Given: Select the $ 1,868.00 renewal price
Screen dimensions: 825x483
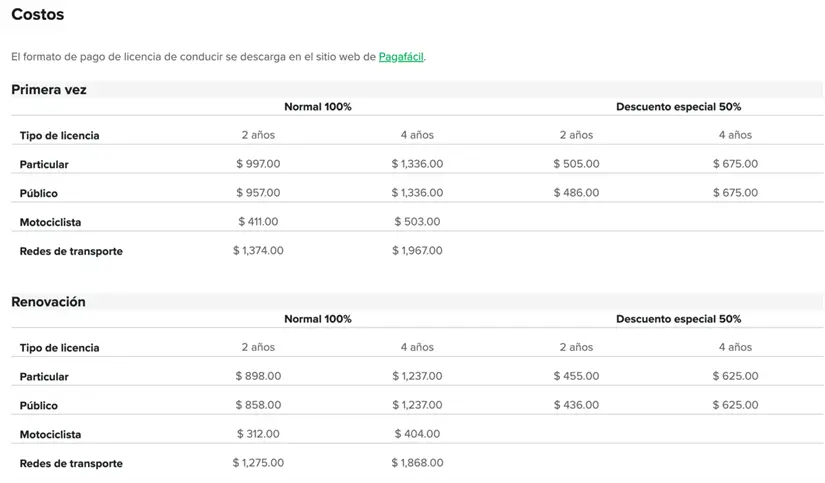Looking at the screenshot, I should 417,463.
